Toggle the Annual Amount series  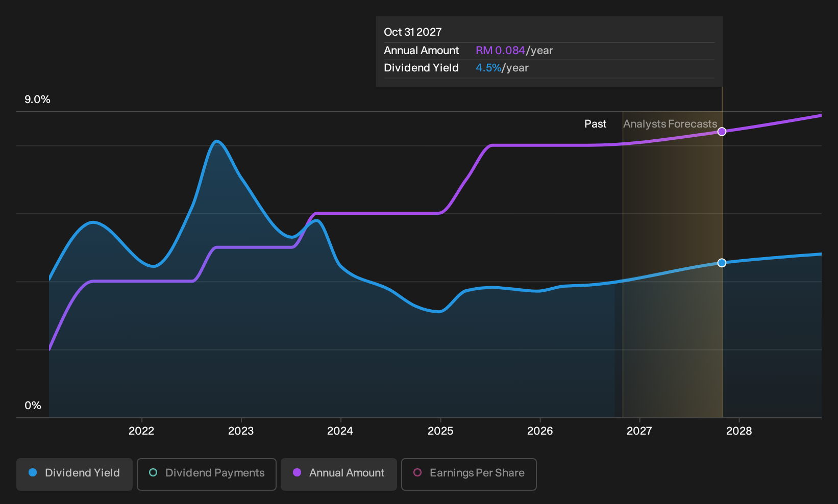[339, 474]
